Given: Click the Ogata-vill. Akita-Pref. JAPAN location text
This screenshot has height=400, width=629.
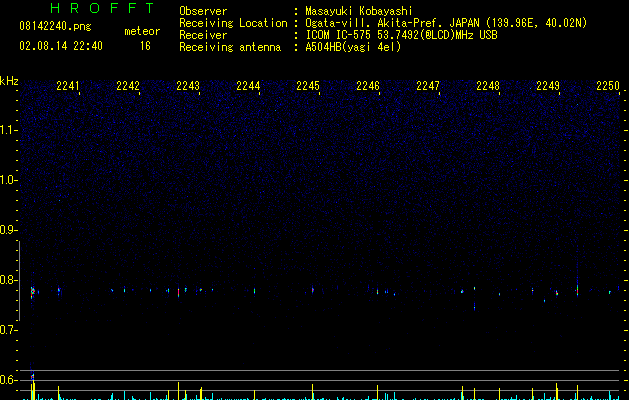Looking at the screenshot, I should 446,23.
